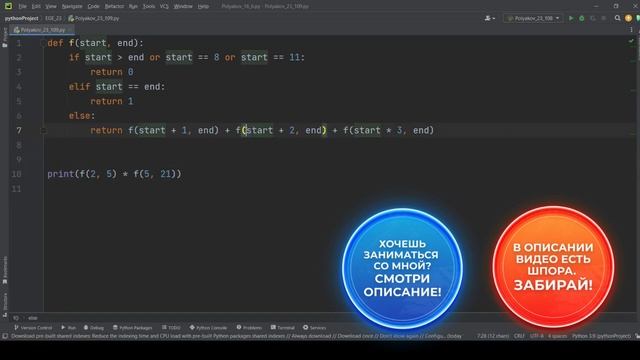Screen dimensions: 640x360
Task: Open the Code menu
Action: coord(93,6)
